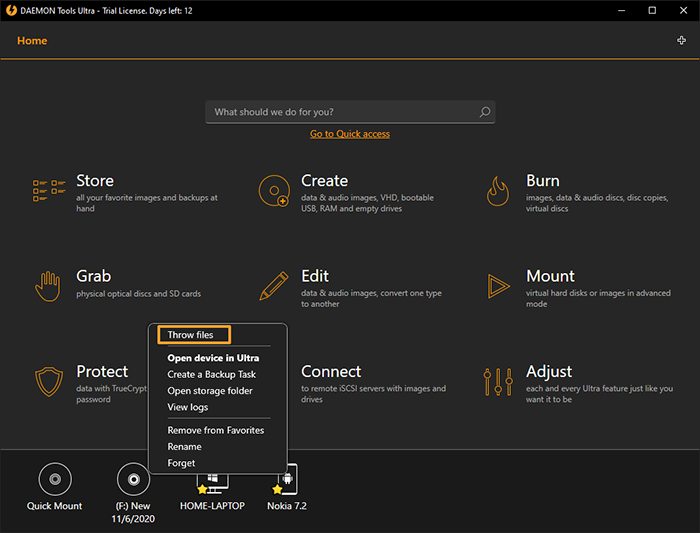700x533 pixels.
Task: Click the plus icon to add a tab
Action: [681, 41]
